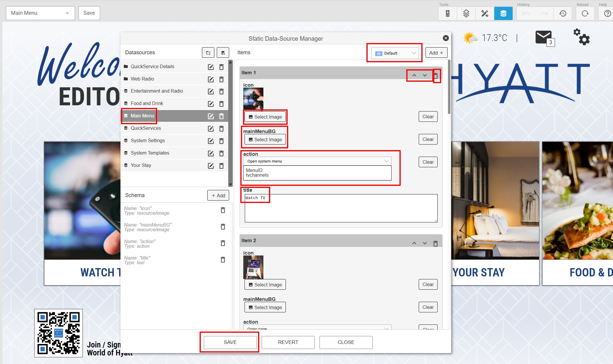
Task: Add new datasource folder icon
Action: 208,53
